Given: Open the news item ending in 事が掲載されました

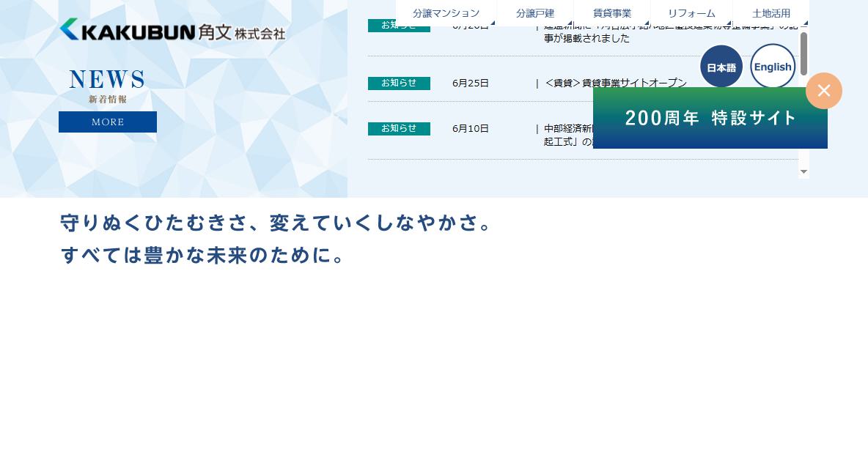Looking at the screenshot, I should tap(671, 31).
